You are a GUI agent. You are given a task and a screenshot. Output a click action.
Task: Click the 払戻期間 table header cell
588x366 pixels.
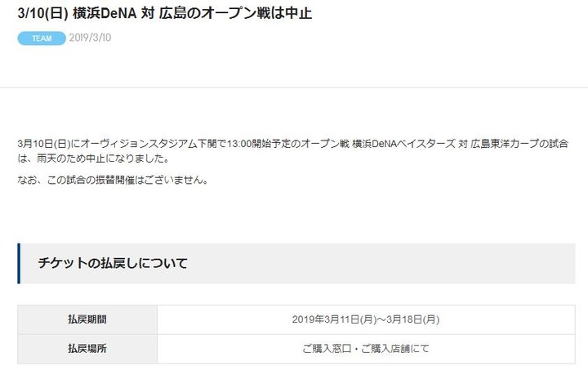pos(87,319)
